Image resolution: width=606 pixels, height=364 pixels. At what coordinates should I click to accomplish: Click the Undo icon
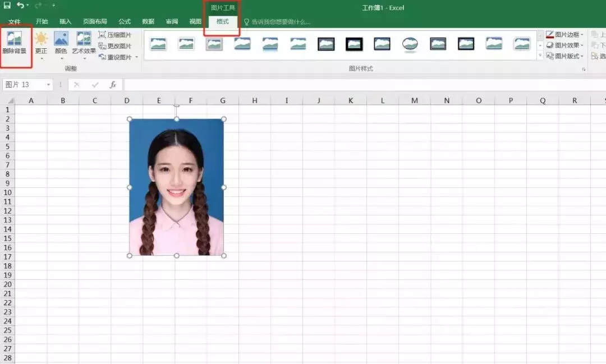coord(20,5)
